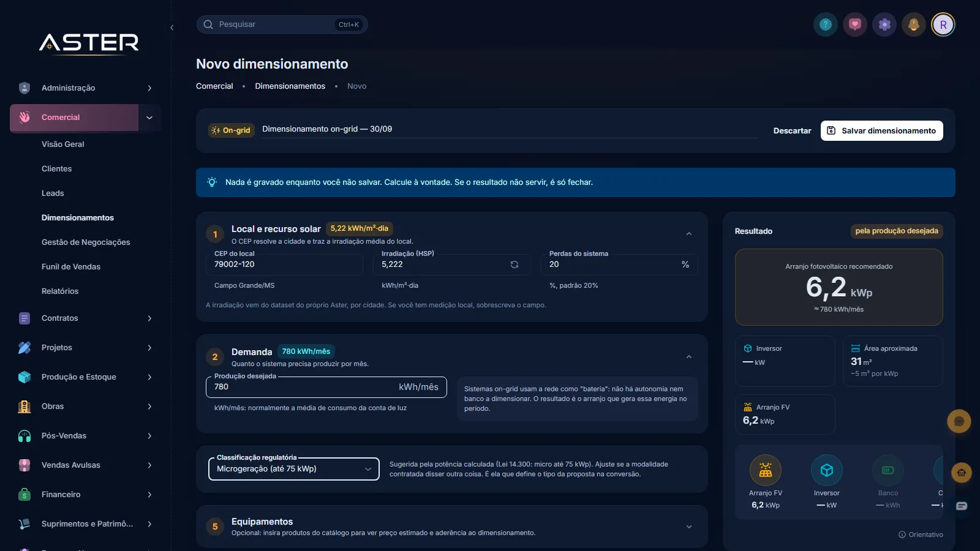Click the notifications bell icon
This screenshot has width=980, height=551.
[x=914, y=24]
